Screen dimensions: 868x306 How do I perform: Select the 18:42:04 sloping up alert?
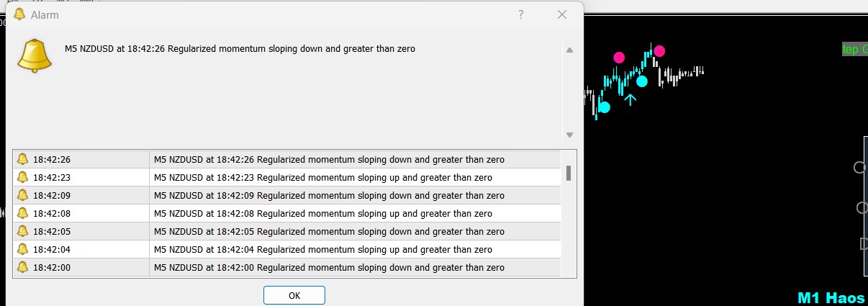pos(323,249)
